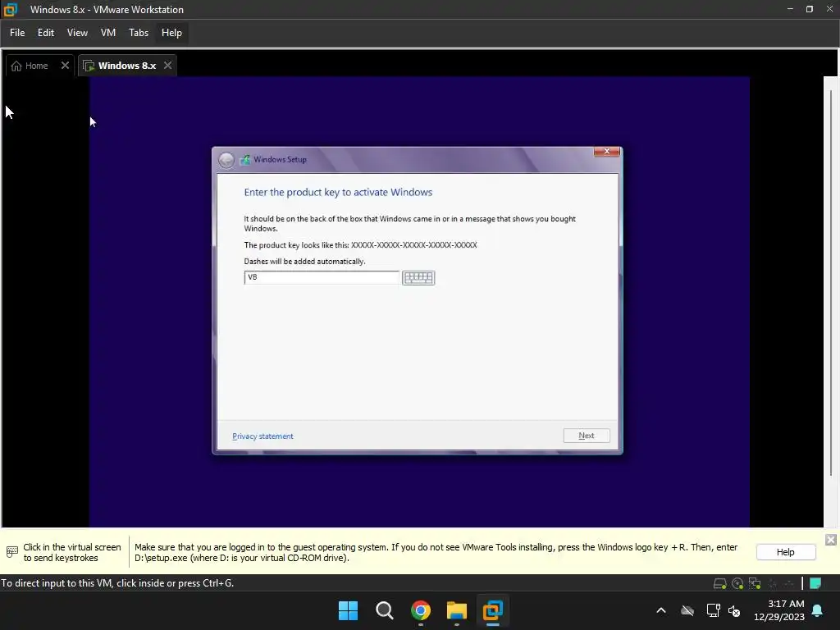Close the Windows Setup dialog
The height and width of the screenshot is (630, 840).
(x=607, y=152)
